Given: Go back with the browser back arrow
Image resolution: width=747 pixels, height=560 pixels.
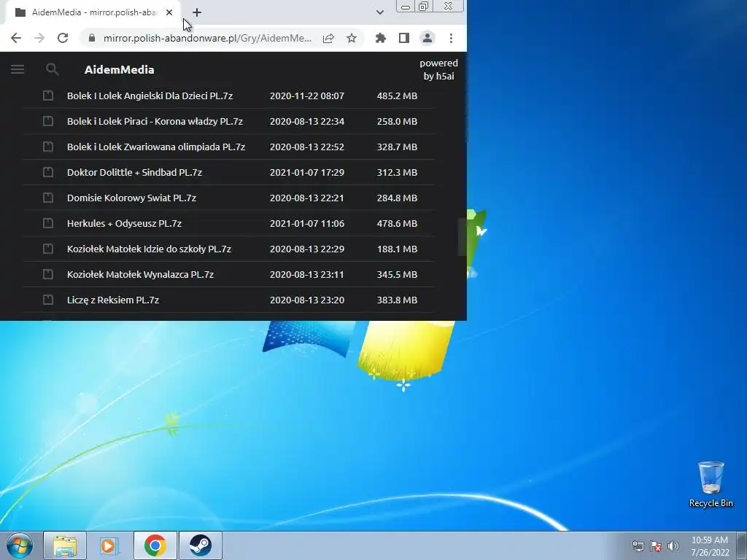Looking at the screenshot, I should (x=16, y=38).
